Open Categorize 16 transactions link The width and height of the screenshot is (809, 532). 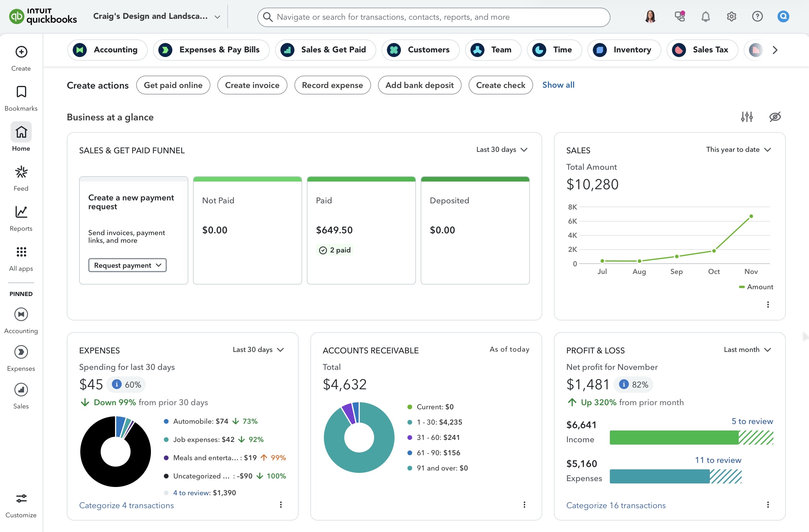[x=616, y=506]
